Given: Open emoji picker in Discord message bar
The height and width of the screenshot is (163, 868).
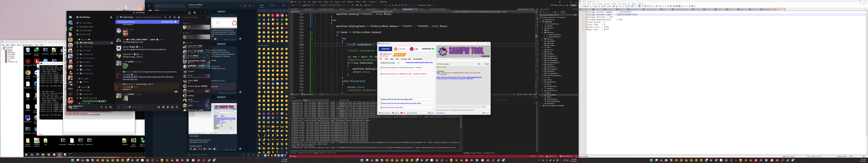Looking at the screenshot, I should (x=172, y=107).
